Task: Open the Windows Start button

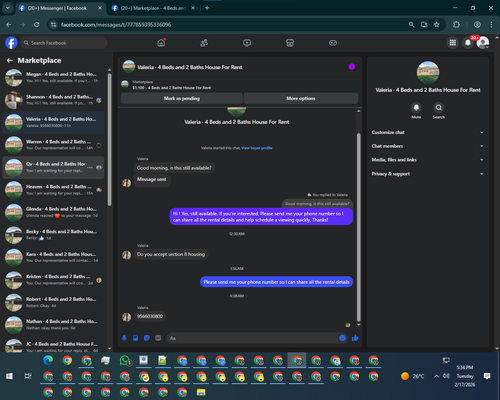Action: pos(9,376)
